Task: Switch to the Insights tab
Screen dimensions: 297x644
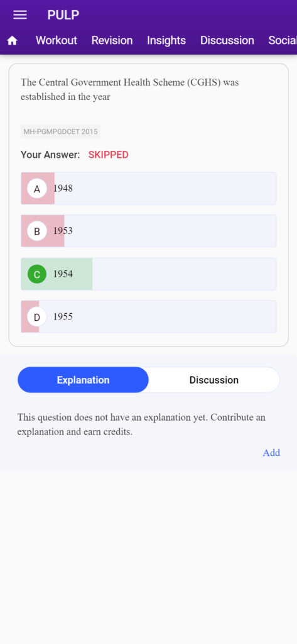Action: 166,40
